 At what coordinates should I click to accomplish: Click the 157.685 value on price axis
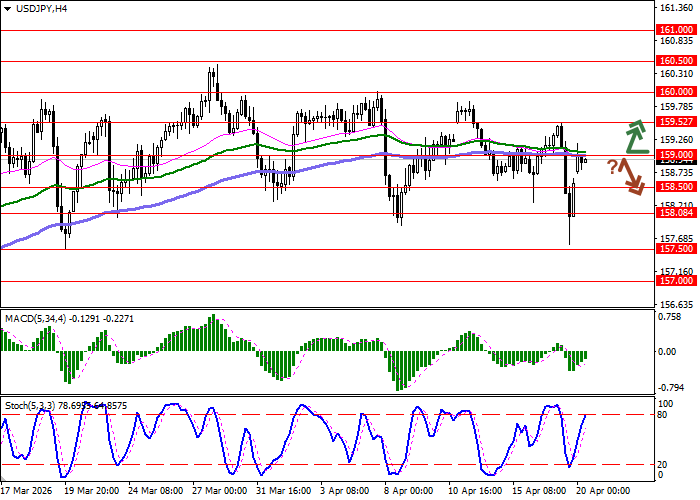point(677,239)
